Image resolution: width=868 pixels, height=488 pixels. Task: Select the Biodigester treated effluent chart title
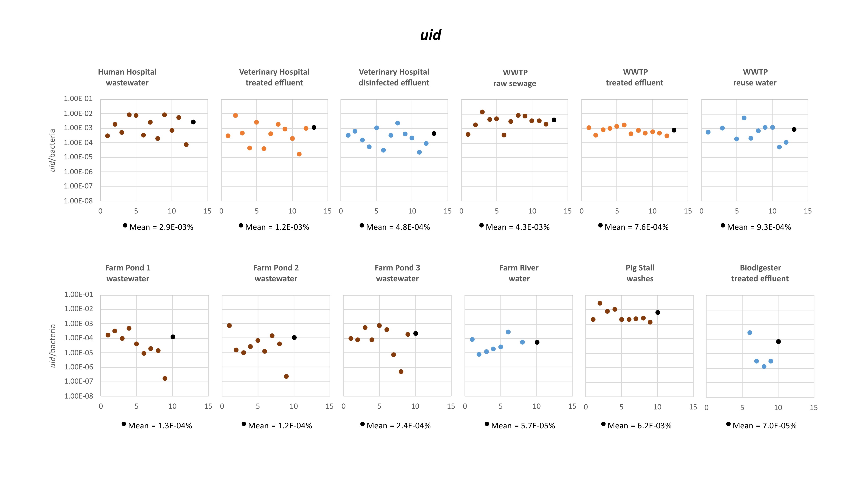pos(760,273)
